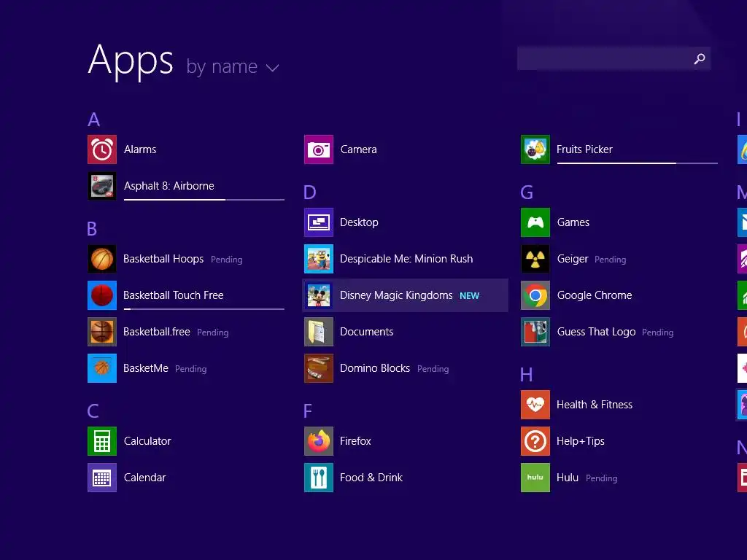This screenshot has width=747, height=560.
Task: Go to the Desktop icon
Action: (x=319, y=222)
